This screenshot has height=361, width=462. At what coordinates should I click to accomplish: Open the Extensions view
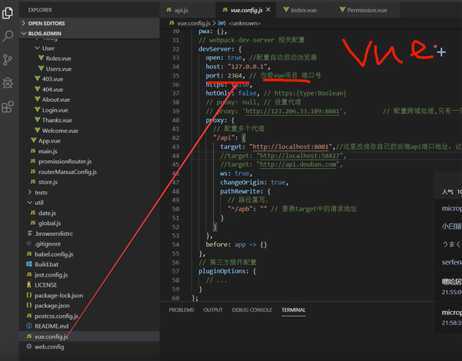[8, 107]
